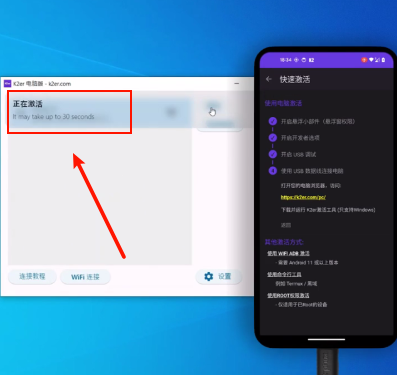Open 设置 settings in K2er window
The height and width of the screenshot is (375, 397).
(219, 277)
